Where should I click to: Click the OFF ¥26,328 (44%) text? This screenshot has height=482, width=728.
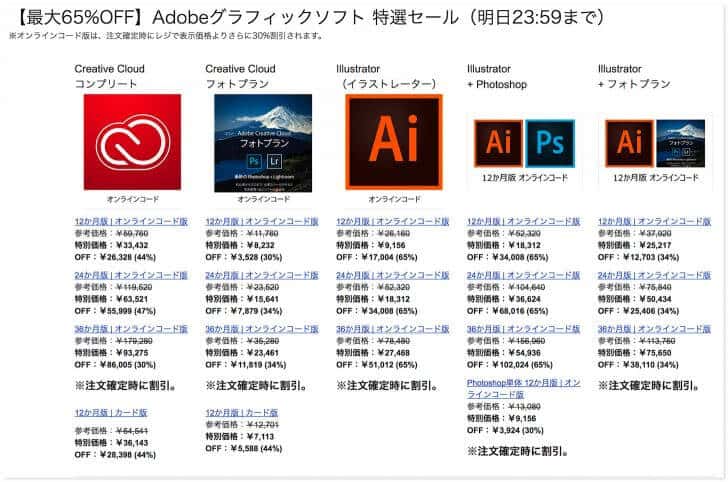(115, 257)
